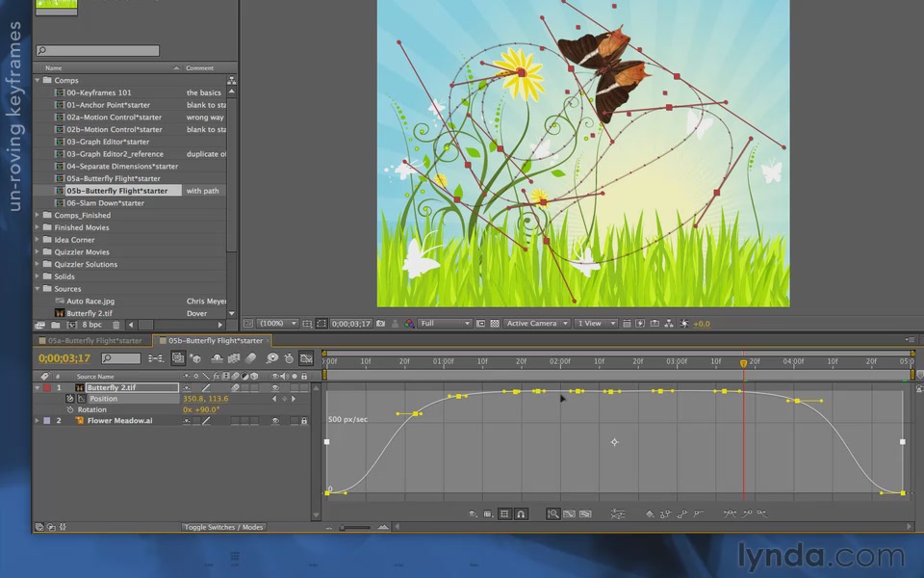The width and height of the screenshot is (924, 578).
Task: Toggle transform box in graph editor
Action: (x=504, y=513)
